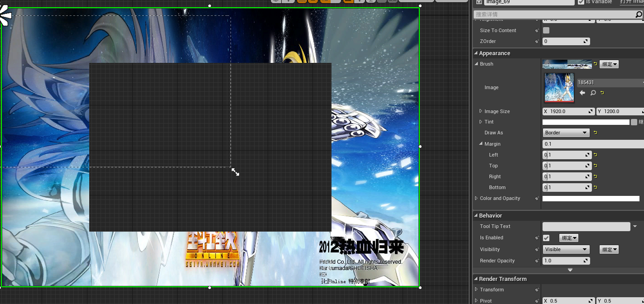Image resolution: width=644 pixels, height=304 pixels.
Task: Reset Image asset with yellow arrow
Action: tap(602, 93)
